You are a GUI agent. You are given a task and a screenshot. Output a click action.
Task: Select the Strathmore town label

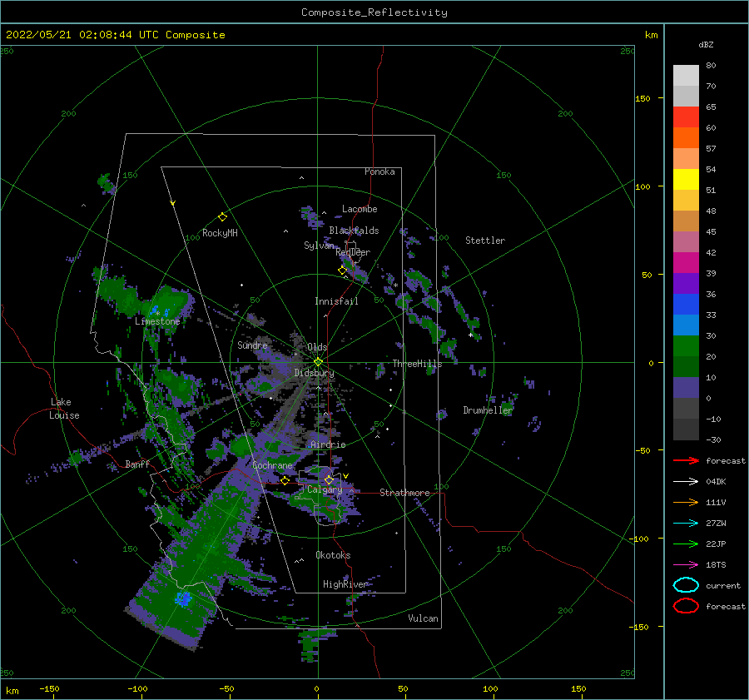pyautogui.click(x=404, y=493)
